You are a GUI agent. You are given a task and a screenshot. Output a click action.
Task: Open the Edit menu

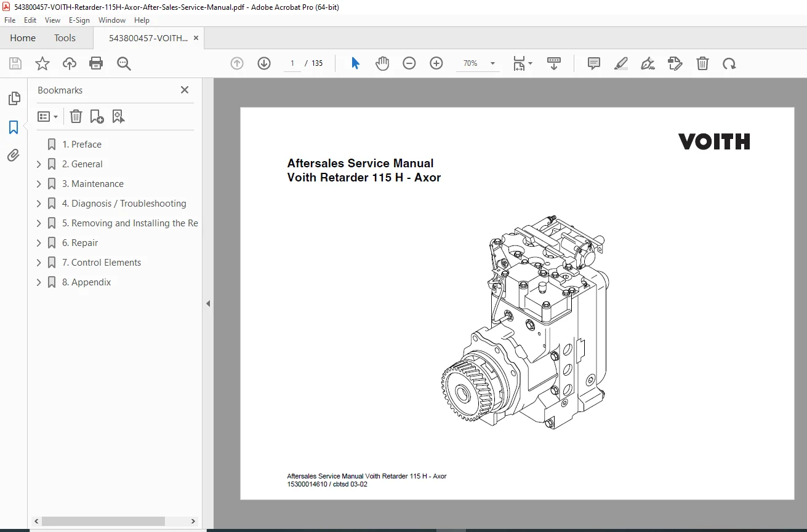[x=30, y=20]
